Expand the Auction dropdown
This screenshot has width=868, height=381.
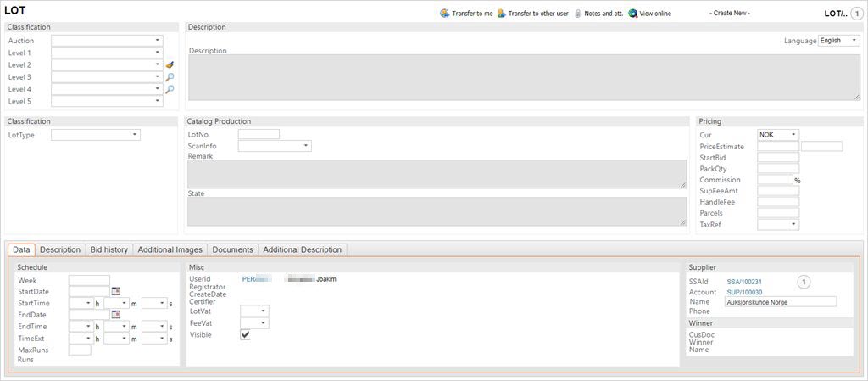[107, 40]
